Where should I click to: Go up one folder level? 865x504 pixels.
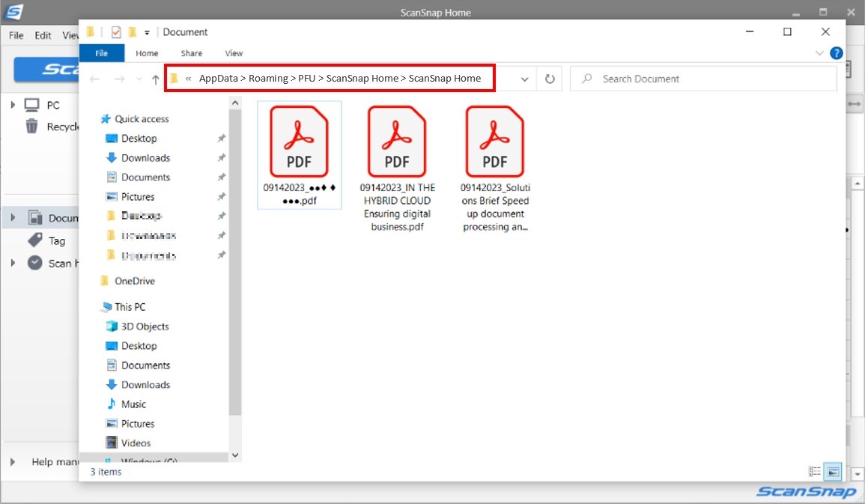click(x=156, y=79)
